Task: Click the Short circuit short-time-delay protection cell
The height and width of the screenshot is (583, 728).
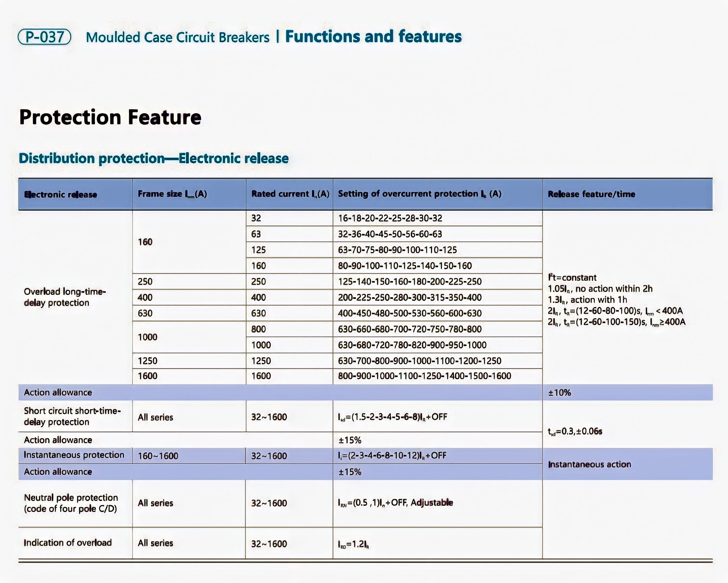Action: pyautogui.click(x=72, y=416)
